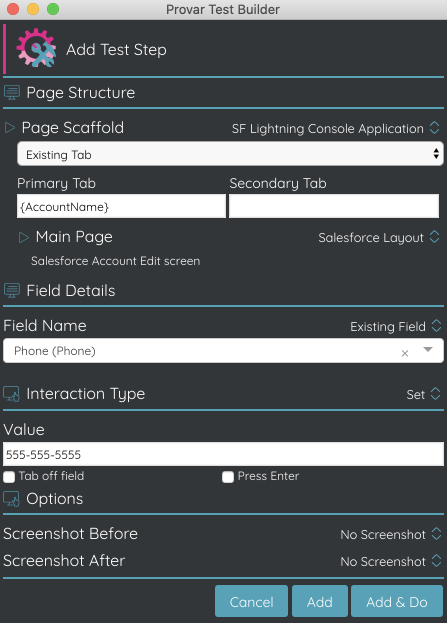Change SF Lightning Console Application scaffold selector
The image size is (447, 623).
click(x=336, y=128)
